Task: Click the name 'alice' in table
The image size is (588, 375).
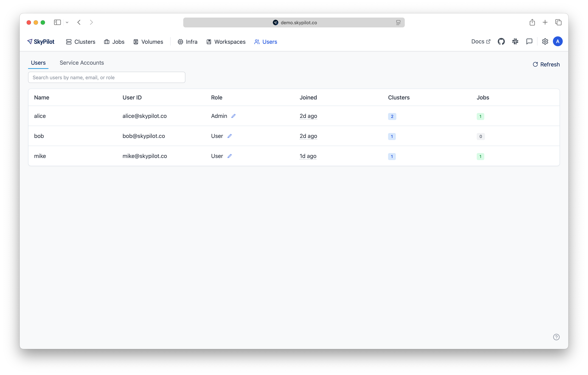Action: 40,116
